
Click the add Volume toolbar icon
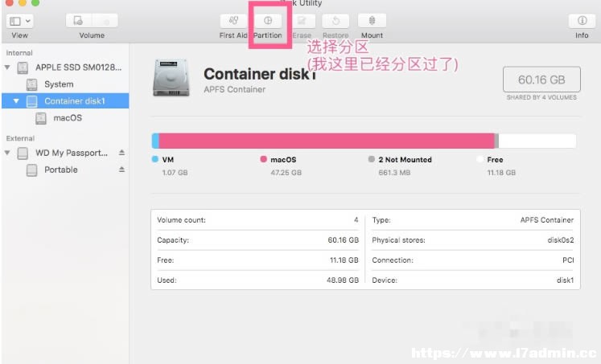[x=78, y=21]
